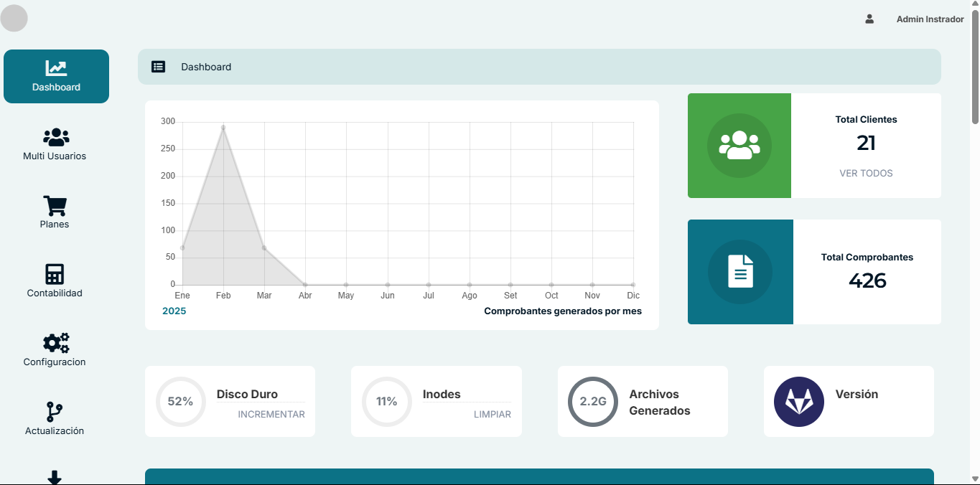Click the download icon at sidebar bottom

(x=54, y=475)
